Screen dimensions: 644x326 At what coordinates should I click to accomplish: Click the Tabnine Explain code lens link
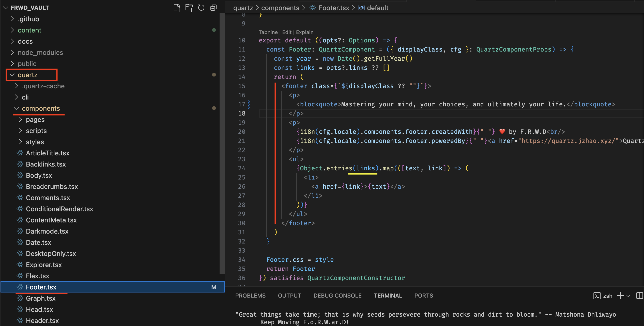(x=304, y=32)
